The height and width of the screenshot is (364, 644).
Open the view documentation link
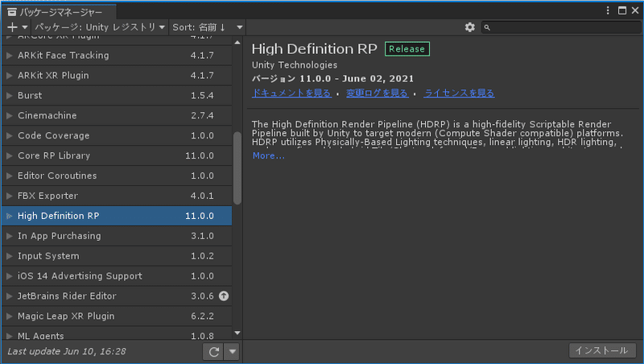pos(291,93)
